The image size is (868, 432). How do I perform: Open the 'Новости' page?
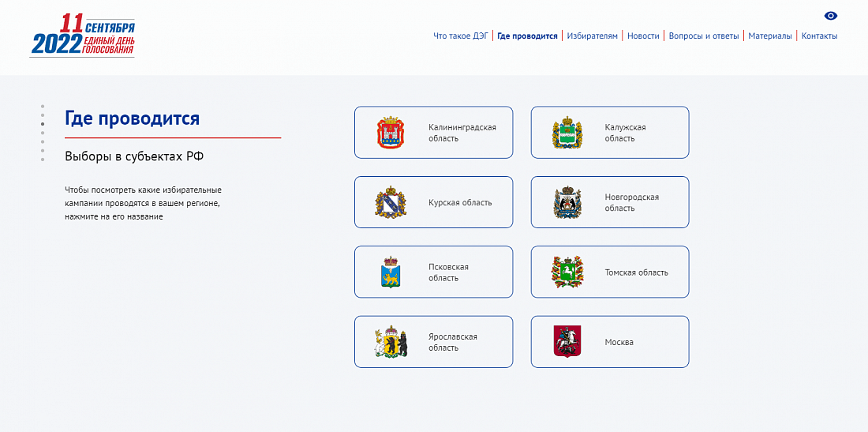click(643, 36)
